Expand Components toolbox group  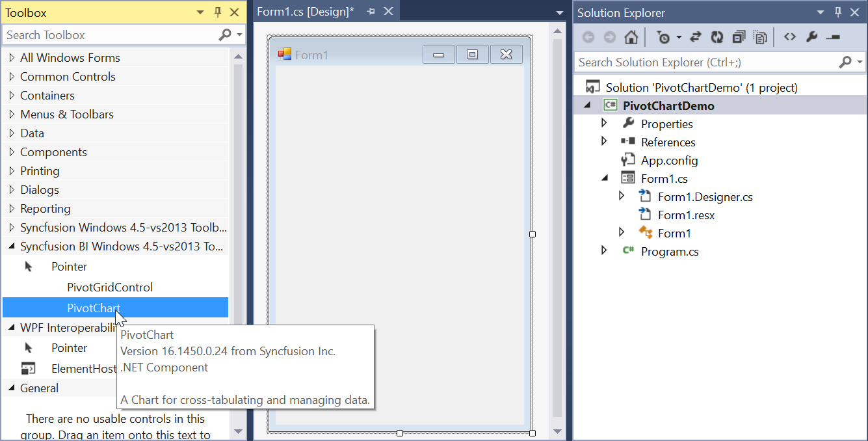[12, 152]
